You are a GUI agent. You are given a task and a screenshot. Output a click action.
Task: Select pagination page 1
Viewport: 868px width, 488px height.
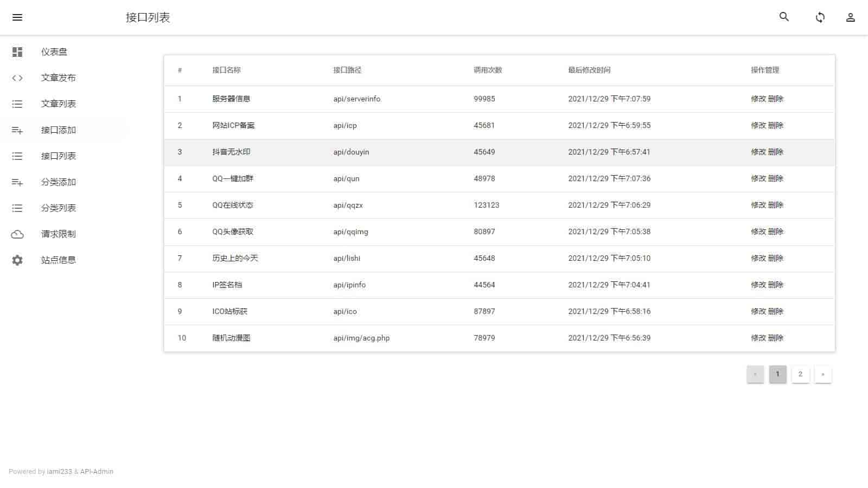coord(777,374)
